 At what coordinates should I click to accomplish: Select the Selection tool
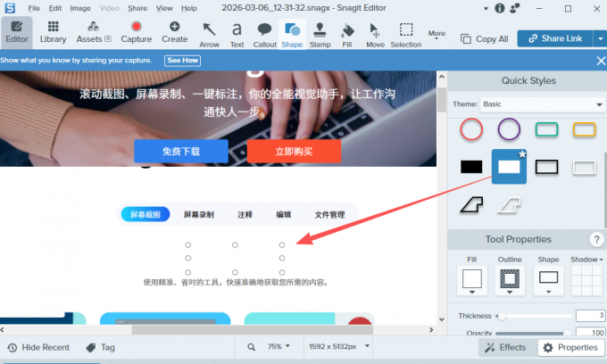(405, 35)
